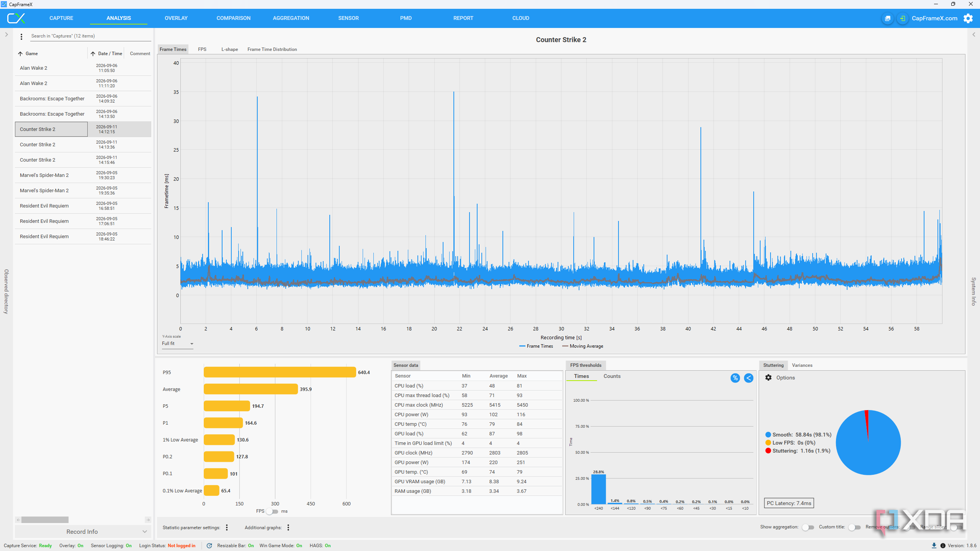Screen dimensions: 980x551
Task: Click the download update icon
Action: (934, 546)
